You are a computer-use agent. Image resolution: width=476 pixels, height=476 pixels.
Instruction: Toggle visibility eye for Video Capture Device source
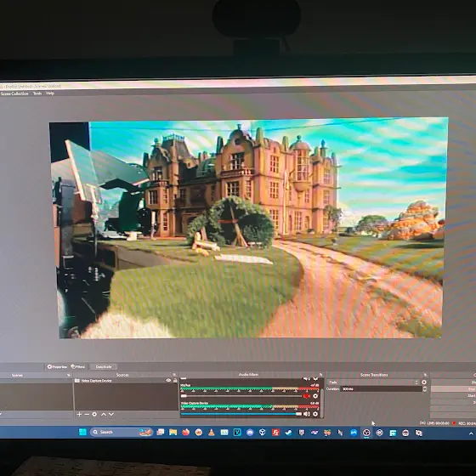tap(168, 381)
